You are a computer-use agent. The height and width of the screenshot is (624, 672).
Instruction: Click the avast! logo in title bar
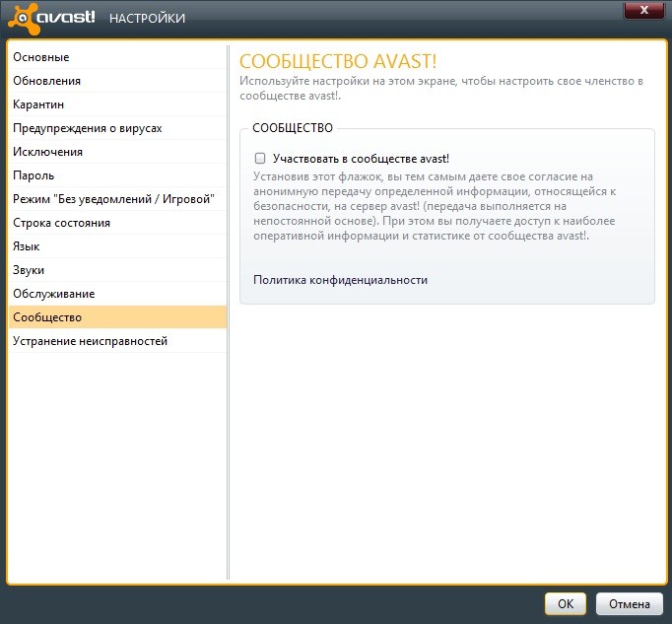(51, 18)
